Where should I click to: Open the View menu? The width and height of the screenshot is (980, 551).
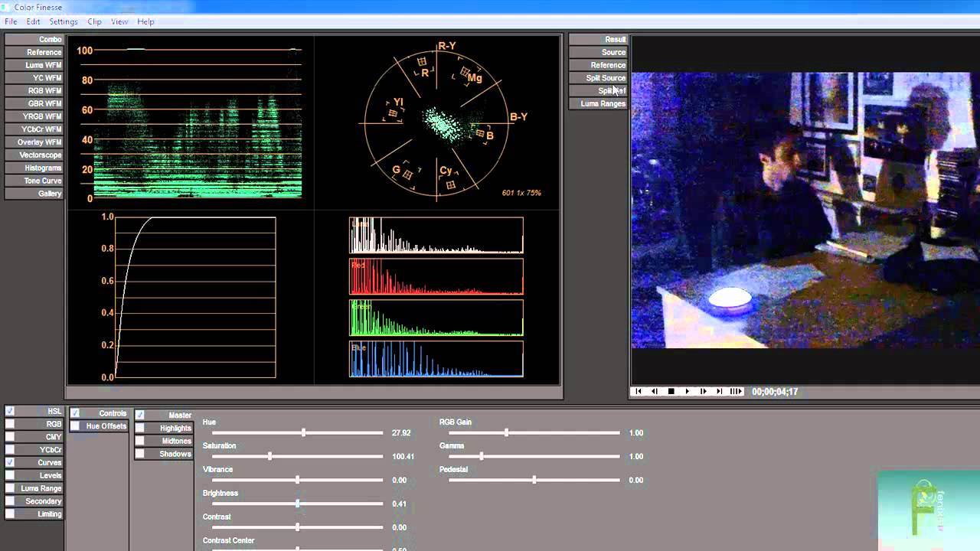119,21
